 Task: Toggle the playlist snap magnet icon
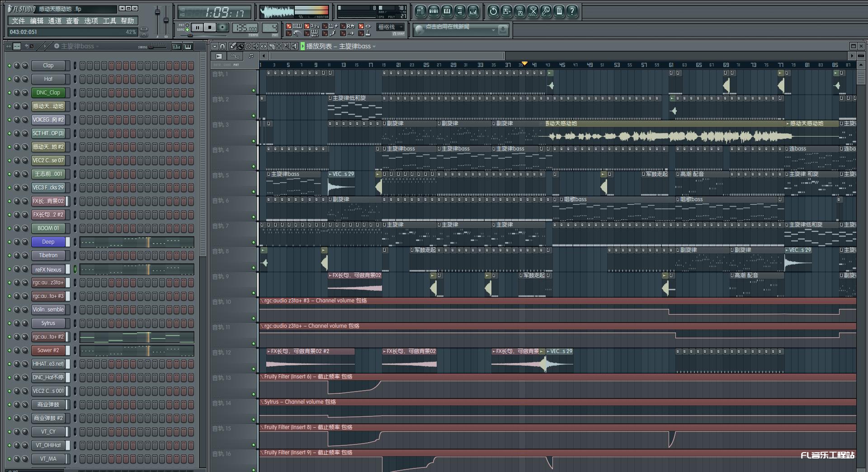click(222, 46)
